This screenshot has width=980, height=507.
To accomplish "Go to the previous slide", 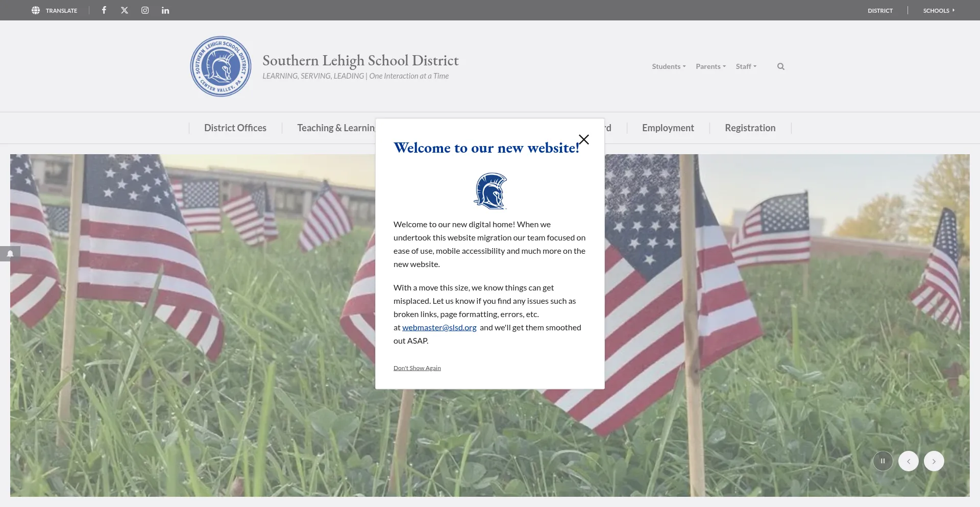I will (x=908, y=461).
